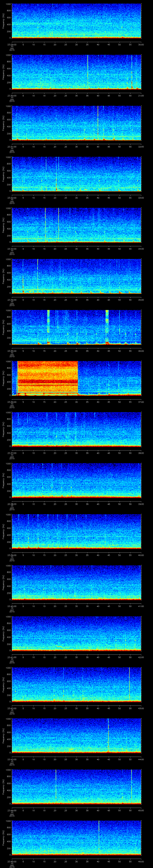Click the "23:42:00" start time label

pyautogui.click(x=12, y=708)
